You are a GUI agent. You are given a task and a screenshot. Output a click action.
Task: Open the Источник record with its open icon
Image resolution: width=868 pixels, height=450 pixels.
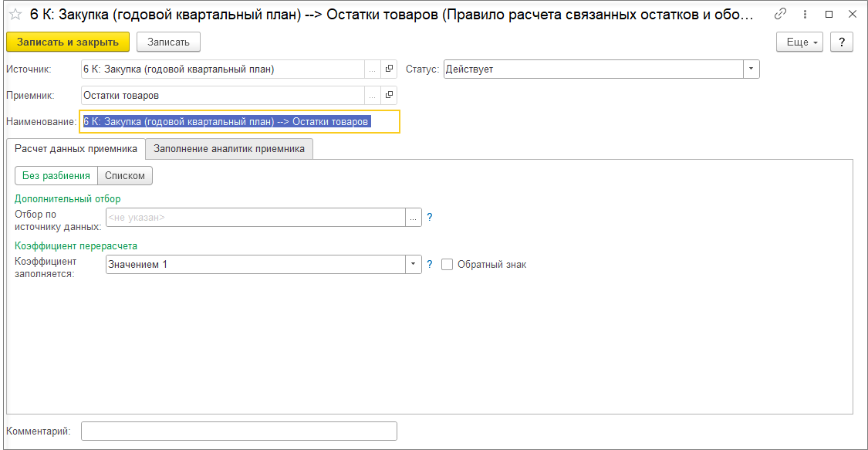tap(389, 69)
